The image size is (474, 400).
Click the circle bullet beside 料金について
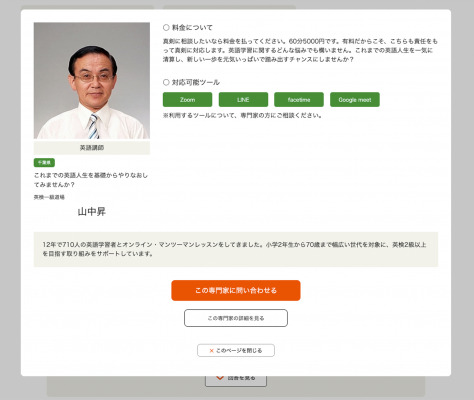point(166,27)
